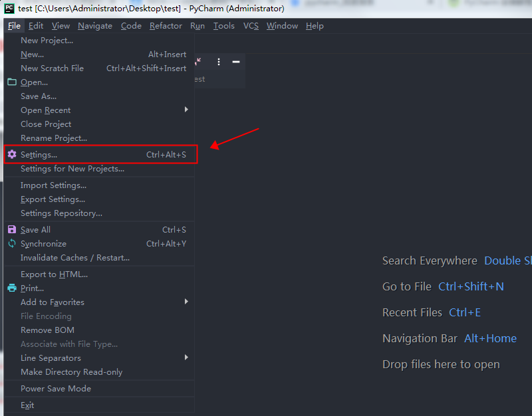Choose Remove BOM
The width and height of the screenshot is (532, 416).
pos(99,330)
